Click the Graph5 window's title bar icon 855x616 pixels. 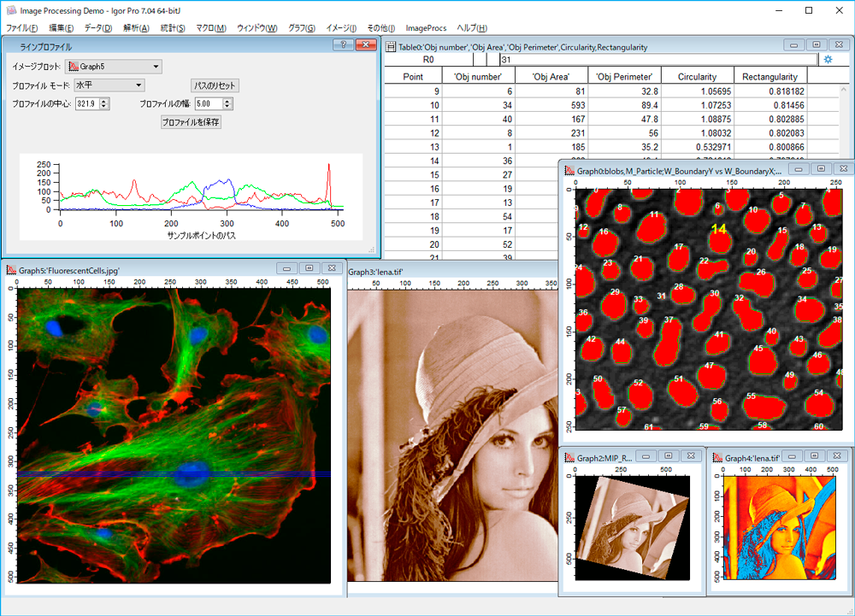(x=11, y=270)
